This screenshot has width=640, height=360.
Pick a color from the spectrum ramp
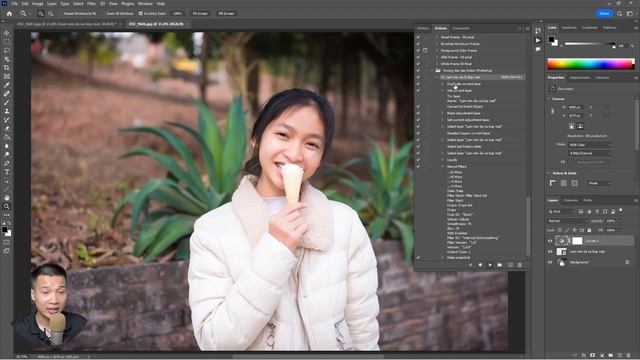(591, 64)
